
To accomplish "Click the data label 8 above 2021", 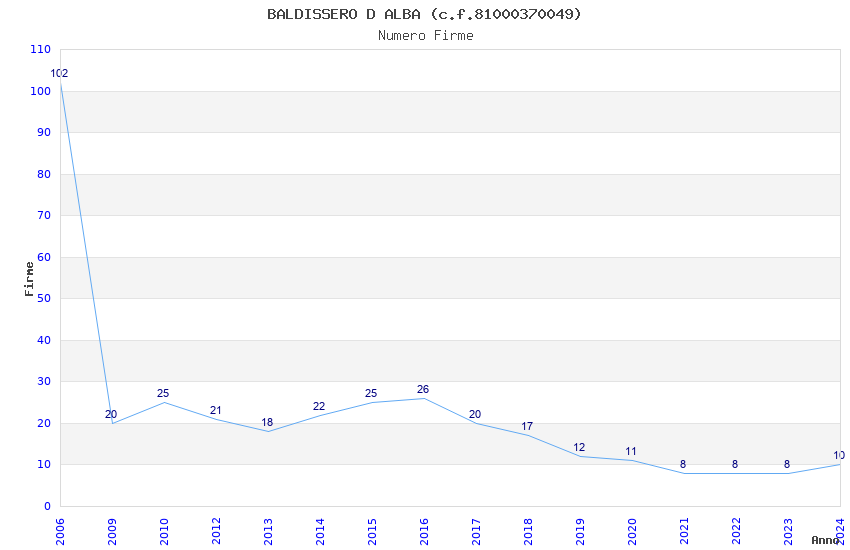I will (x=683, y=464).
